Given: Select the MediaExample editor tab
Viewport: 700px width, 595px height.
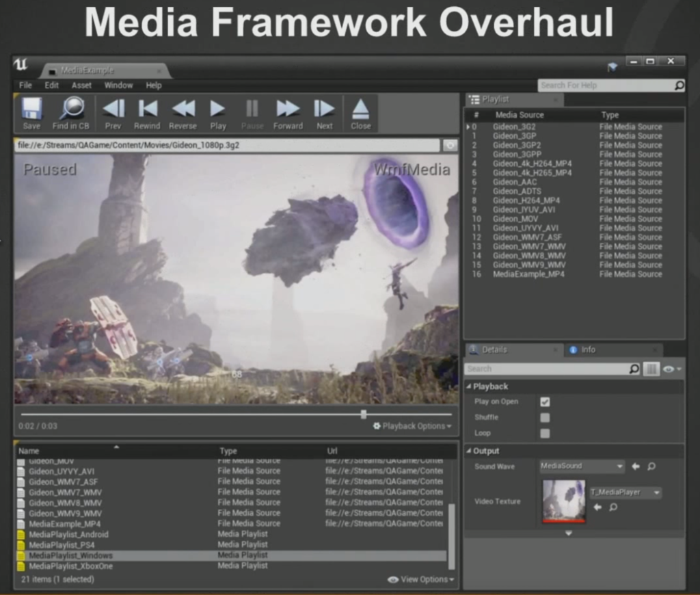Looking at the screenshot, I should (x=106, y=70).
